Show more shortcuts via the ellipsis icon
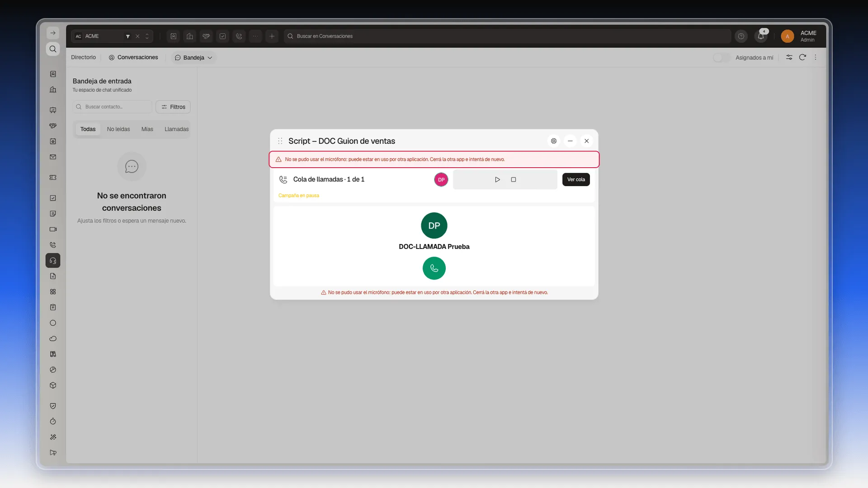 (x=255, y=36)
